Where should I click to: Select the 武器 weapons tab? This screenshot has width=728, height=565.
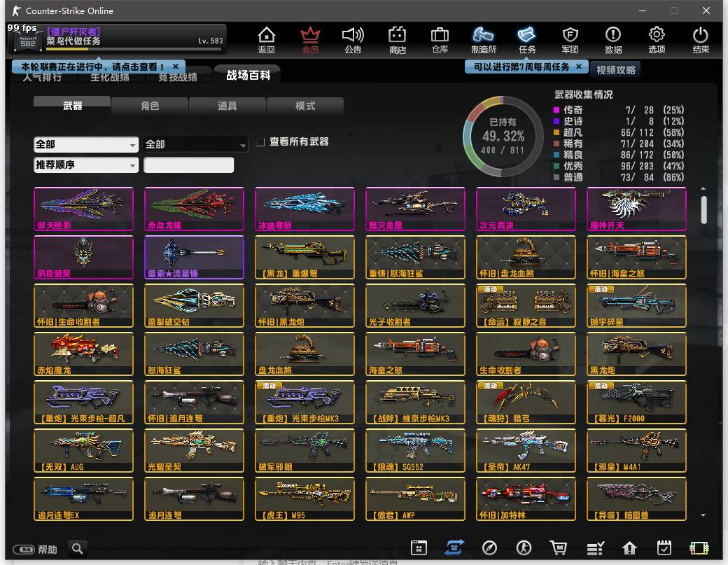(x=72, y=106)
